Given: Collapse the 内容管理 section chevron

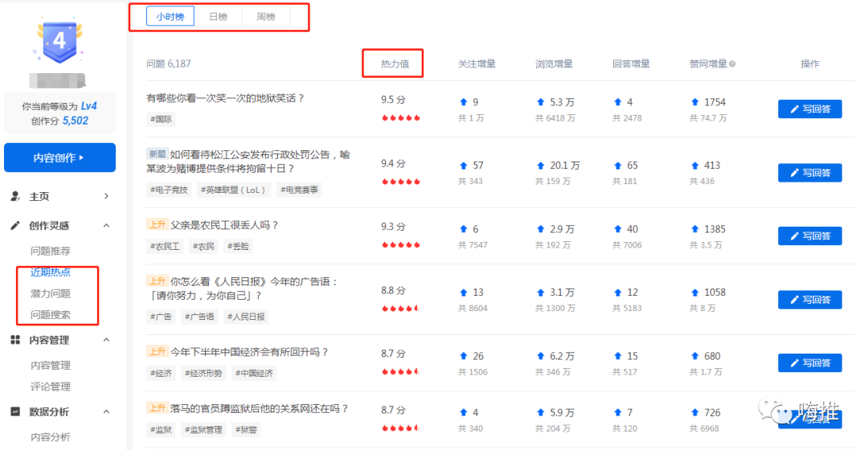Looking at the screenshot, I should click(x=106, y=340).
